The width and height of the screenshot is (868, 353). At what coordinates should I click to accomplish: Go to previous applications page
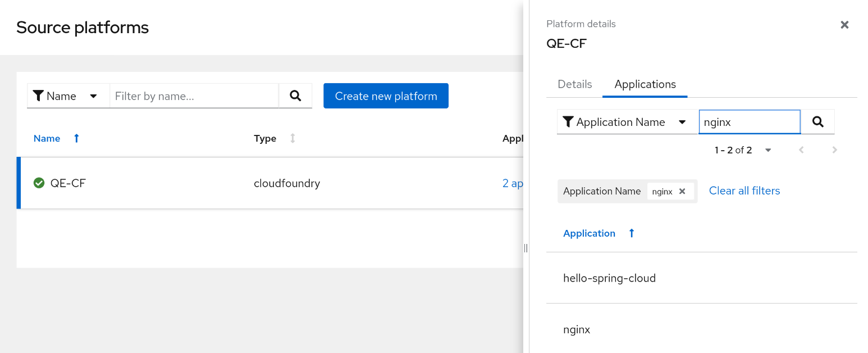click(x=801, y=150)
